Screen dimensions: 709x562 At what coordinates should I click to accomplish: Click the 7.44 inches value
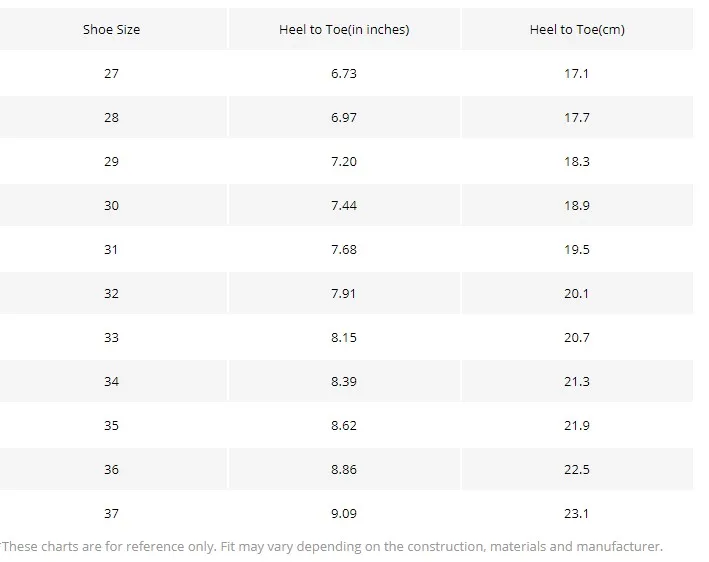click(344, 205)
